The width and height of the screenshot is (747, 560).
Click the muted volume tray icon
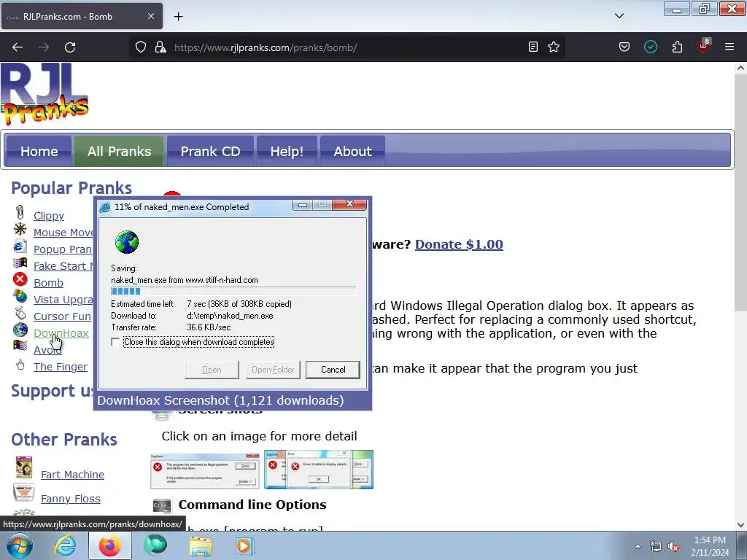tap(673, 547)
